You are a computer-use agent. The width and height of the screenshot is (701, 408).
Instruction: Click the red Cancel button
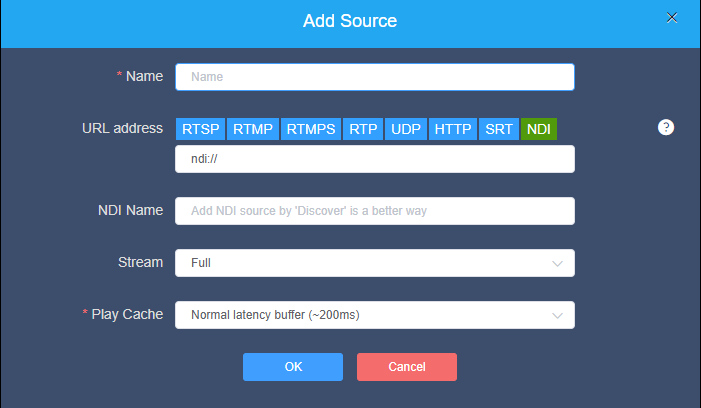pos(407,367)
